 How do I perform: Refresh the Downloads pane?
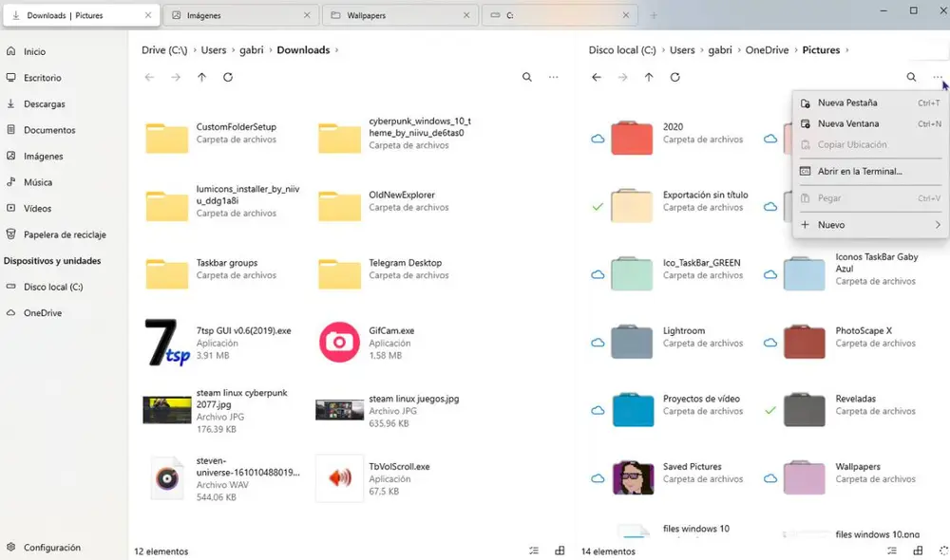click(228, 77)
